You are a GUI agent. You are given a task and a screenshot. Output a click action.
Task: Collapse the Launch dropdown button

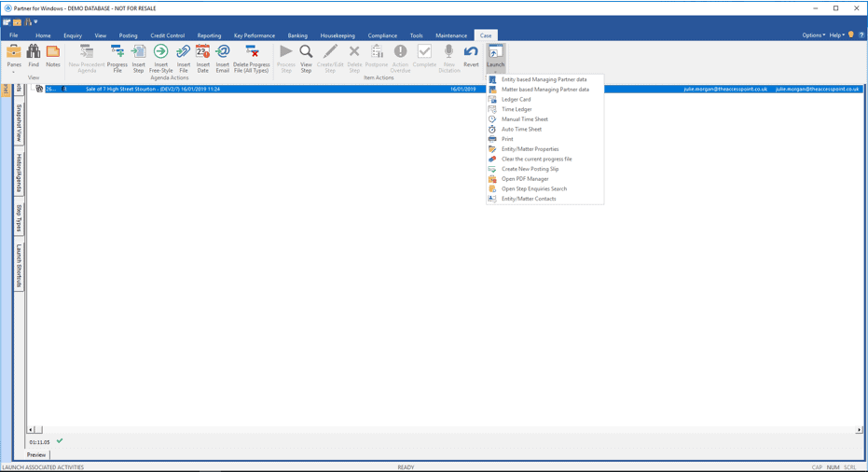(x=495, y=58)
